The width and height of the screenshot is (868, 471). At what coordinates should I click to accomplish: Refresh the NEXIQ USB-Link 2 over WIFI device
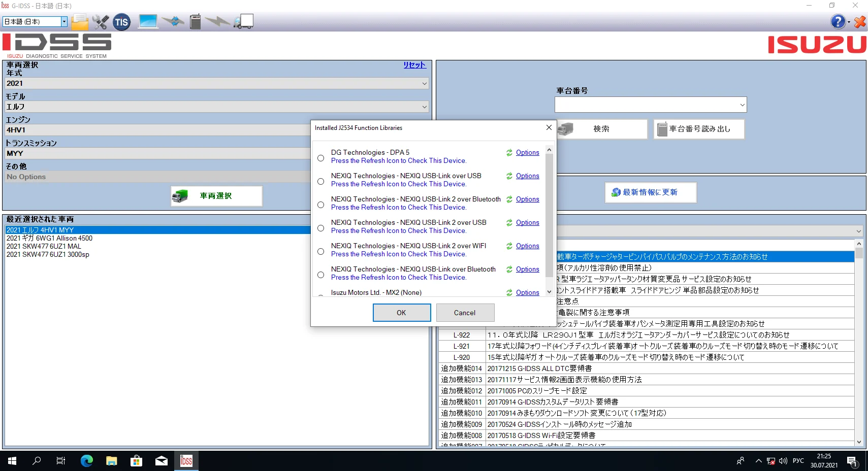pyautogui.click(x=509, y=246)
